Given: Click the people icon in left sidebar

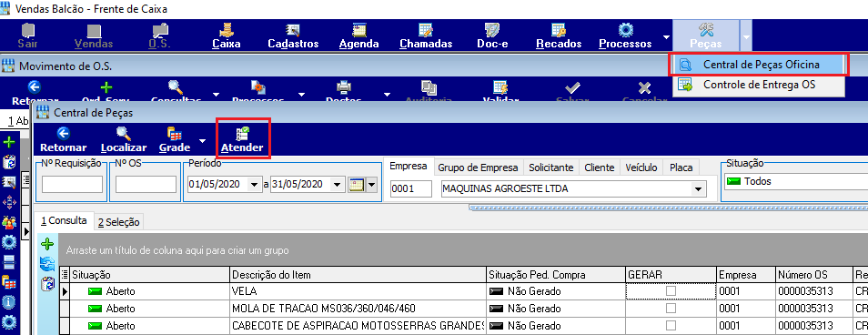Looking at the screenshot, I should [x=9, y=222].
